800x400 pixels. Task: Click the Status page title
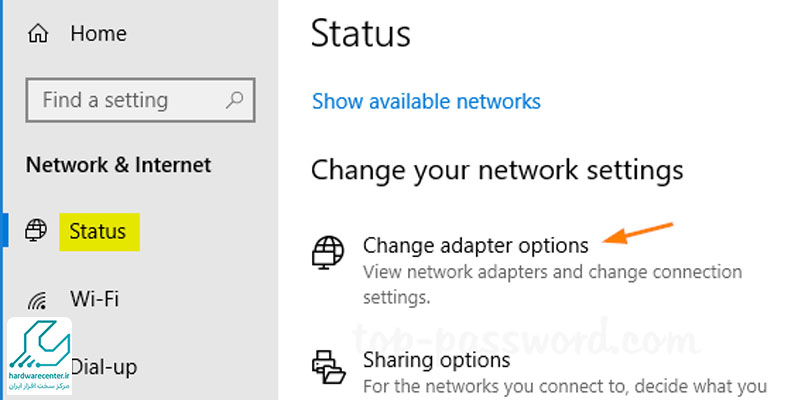point(361,33)
